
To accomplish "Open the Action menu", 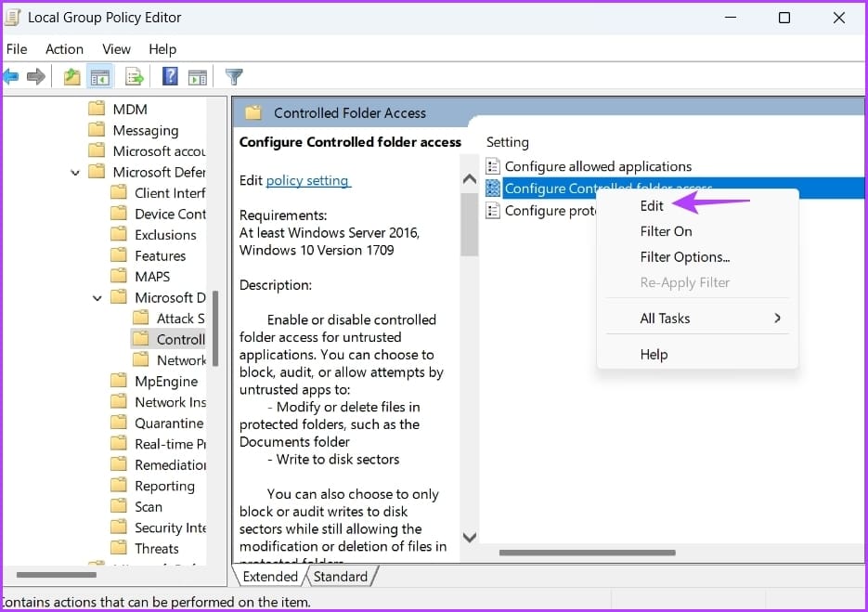I will pyautogui.click(x=64, y=48).
